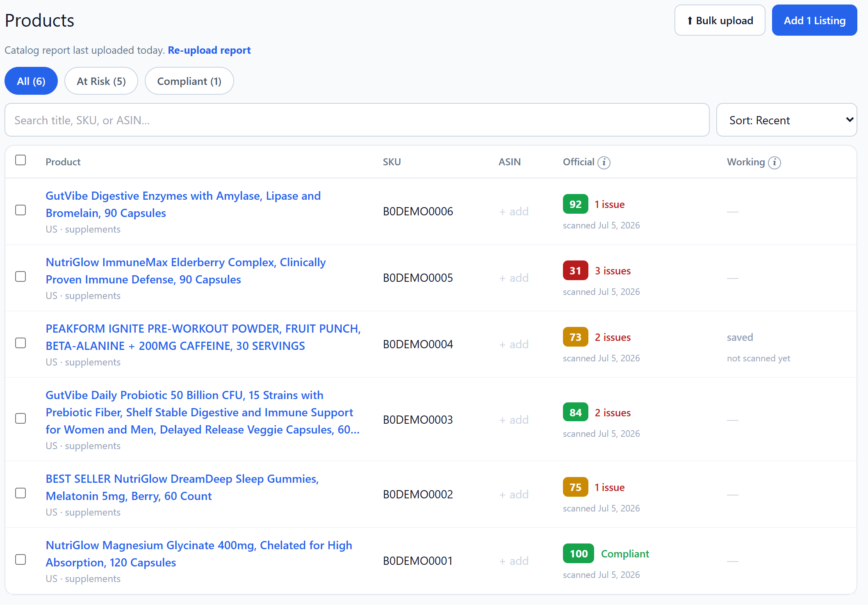Select the Magnesium Glycinate row checkbox
Viewport: 868px width, 605px height.
click(21, 559)
